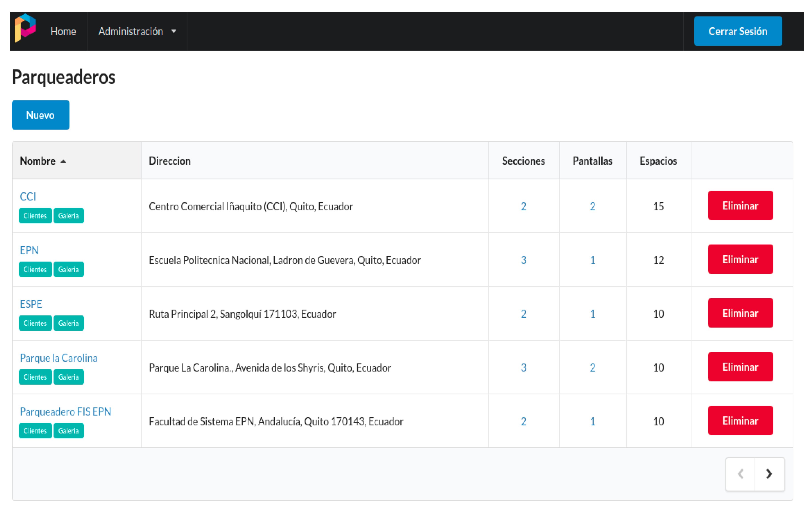Screen dimensions: 812x511
Task: Eliminar the ESPE parking entry
Action: coord(740,313)
